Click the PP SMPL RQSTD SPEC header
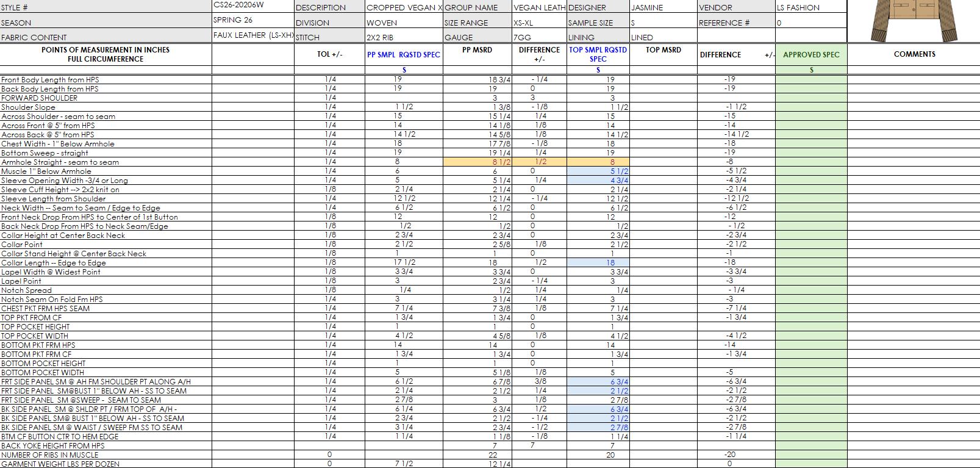The width and height of the screenshot is (980, 468). coord(404,54)
